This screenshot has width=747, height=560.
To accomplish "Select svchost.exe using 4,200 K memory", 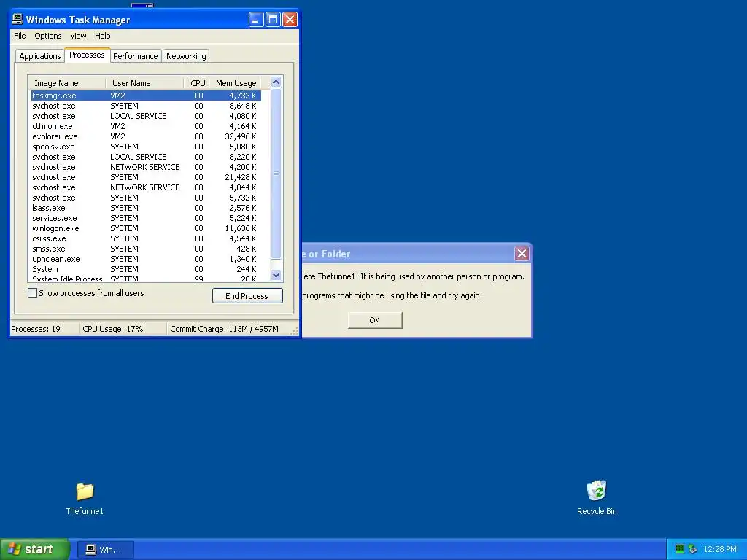I will tap(146, 167).
